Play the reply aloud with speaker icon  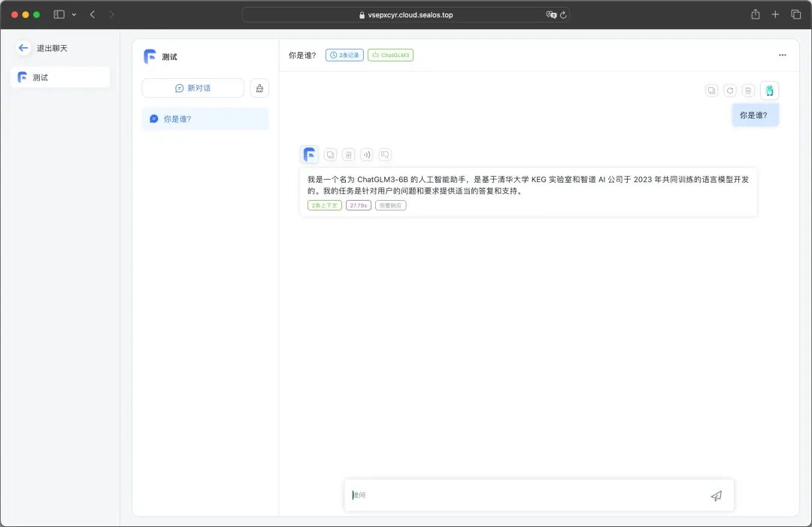[367, 154]
